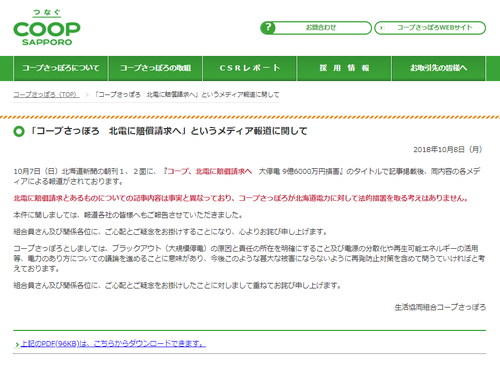
Task: Click arrow icon in コープさっぽろWEBサイト button
Action: pos(381,28)
